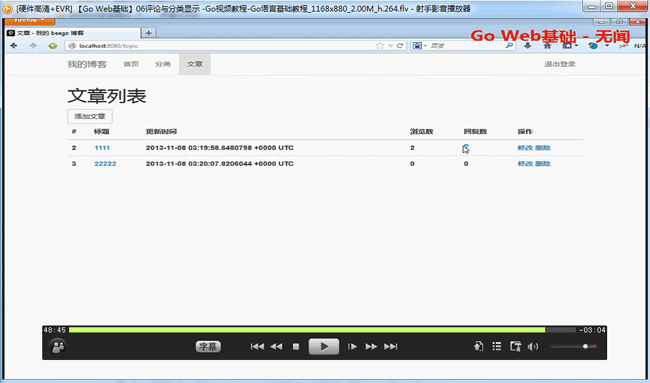Image resolution: width=650 pixels, height=383 pixels.
Task: Step forward one frame in the player
Action: 352,347
